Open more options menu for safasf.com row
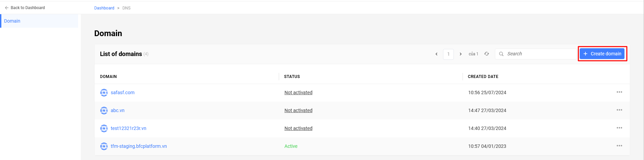 pyautogui.click(x=619, y=92)
